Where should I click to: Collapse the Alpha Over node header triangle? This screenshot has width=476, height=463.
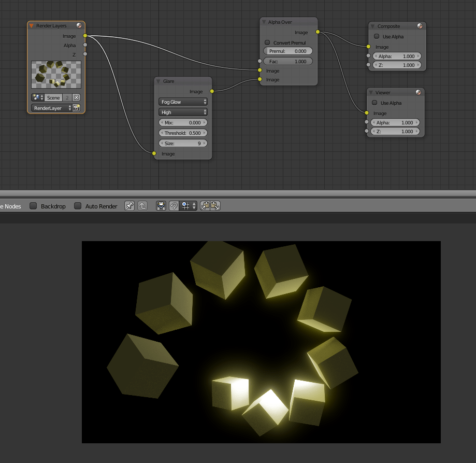(265, 22)
